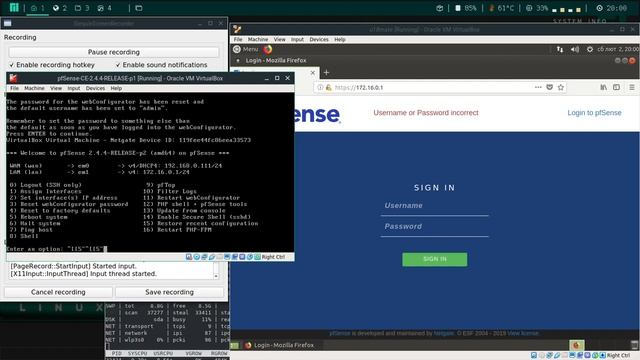Open Machine menu in the rear VirtualBox window
Screen dimensions: 640x360
pyautogui.click(x=258, y=40)
